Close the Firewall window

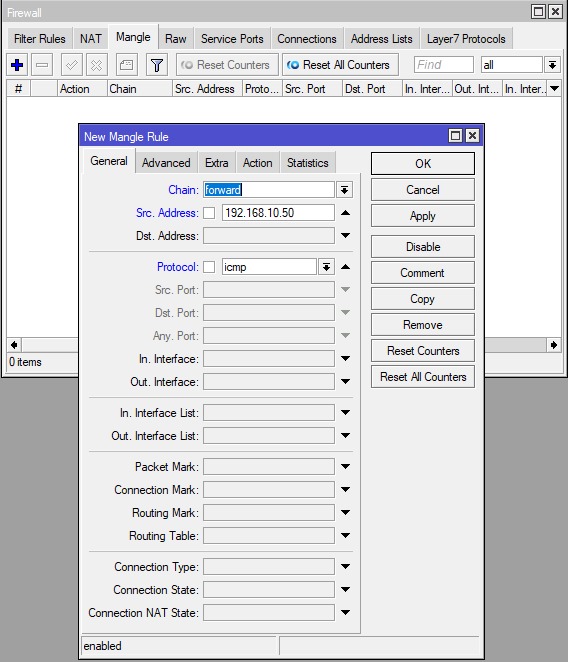coord(555,11)
